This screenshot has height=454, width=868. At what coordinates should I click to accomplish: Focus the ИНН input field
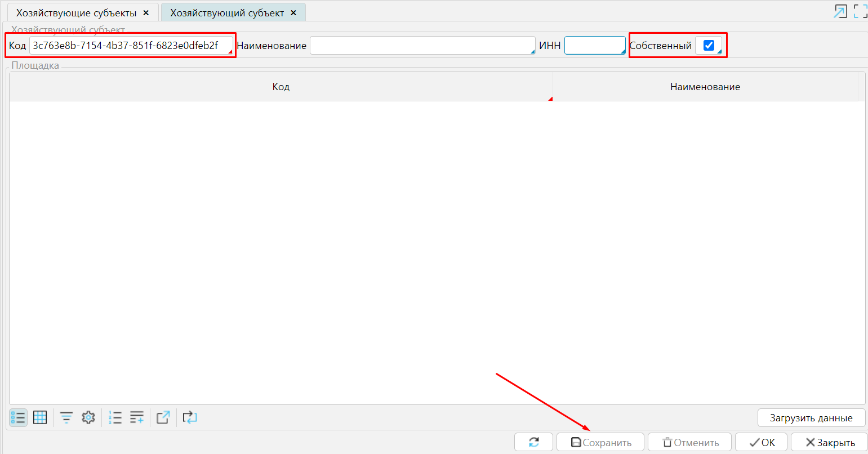pyautogui.click(x=594, y=46)
